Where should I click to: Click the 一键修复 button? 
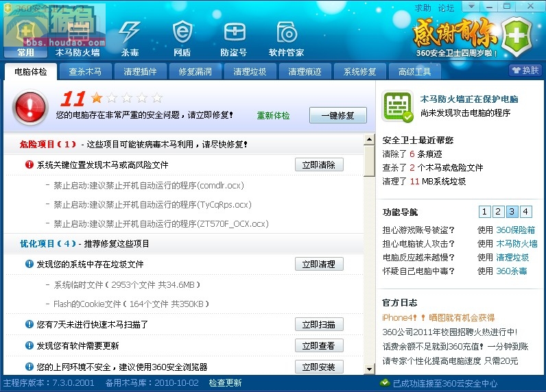pos(337,115)
